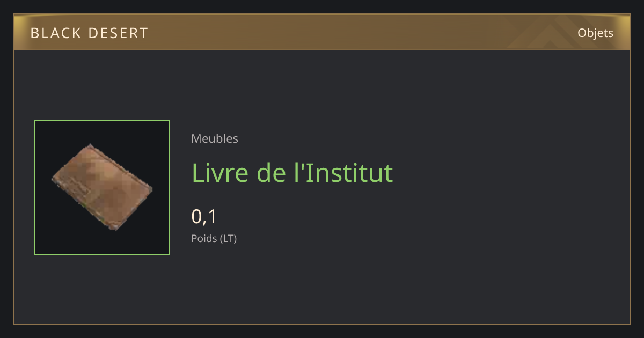644x338 pixels.
Task: Go to the Objets section label
Action: pos(595,33)
